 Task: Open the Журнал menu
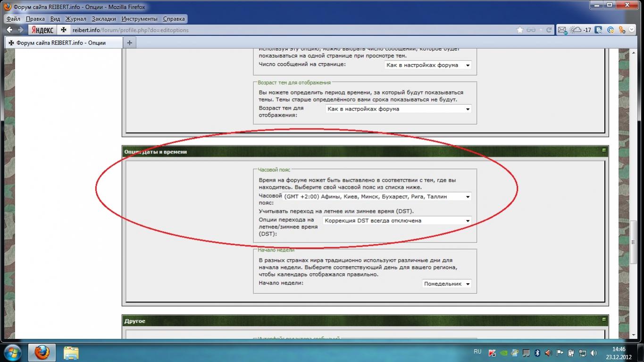point(75,19)
